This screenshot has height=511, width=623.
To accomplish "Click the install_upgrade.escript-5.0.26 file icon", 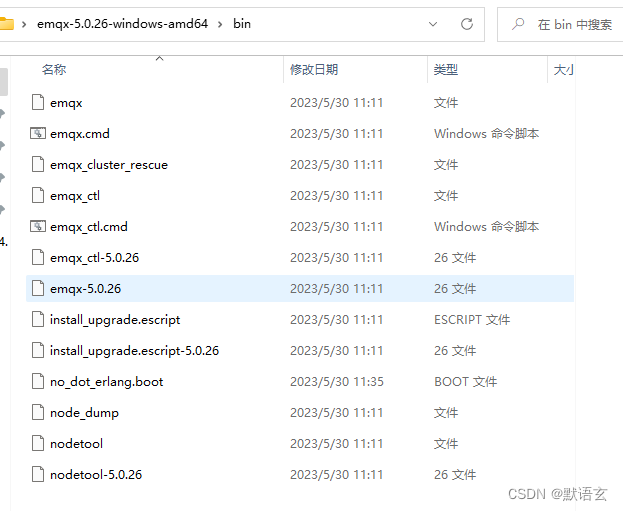I will click(38, 350).
